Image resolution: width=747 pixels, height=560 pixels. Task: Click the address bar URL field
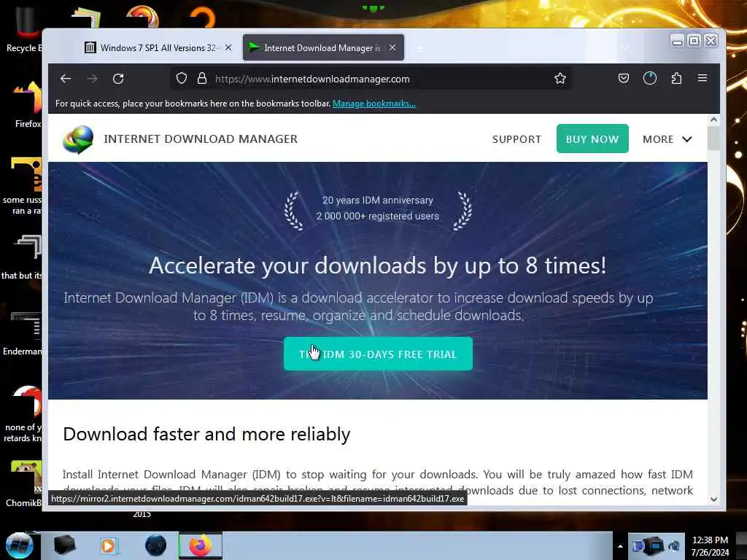point(371,79)
